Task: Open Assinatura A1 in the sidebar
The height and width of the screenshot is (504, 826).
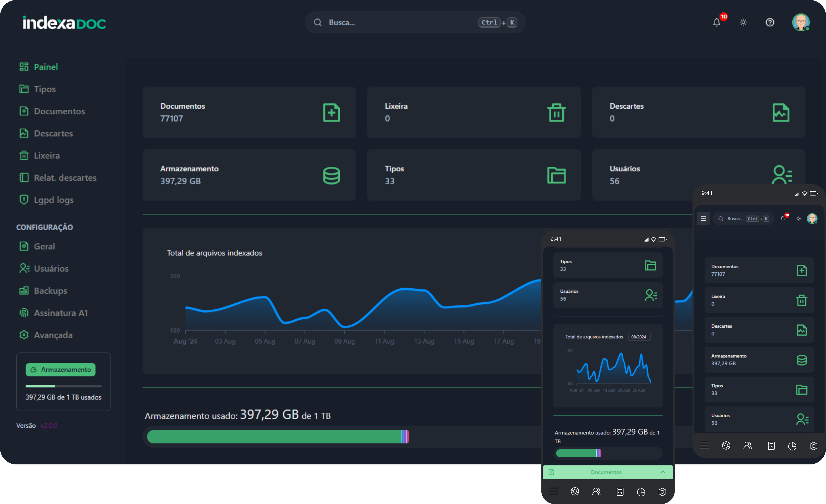Action: [53, 313]
